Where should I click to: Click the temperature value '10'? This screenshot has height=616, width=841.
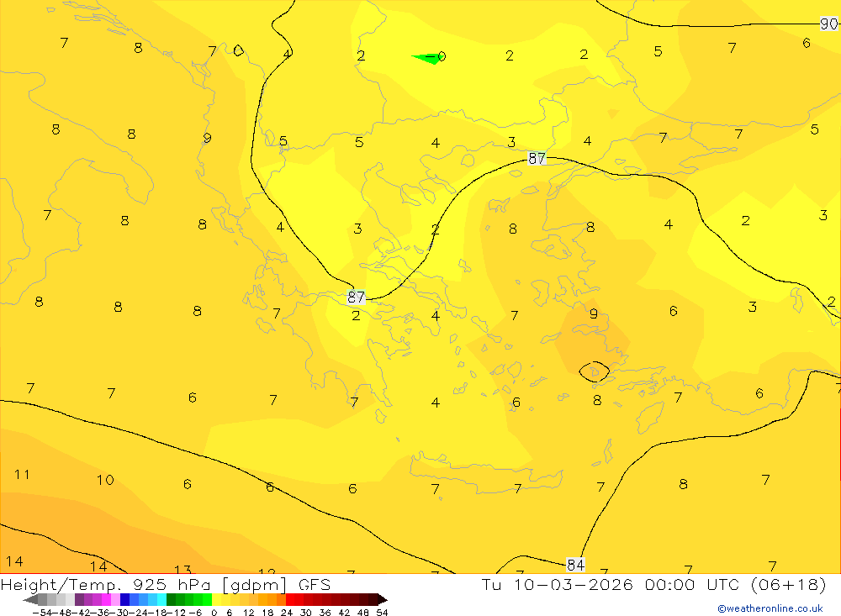105,480
